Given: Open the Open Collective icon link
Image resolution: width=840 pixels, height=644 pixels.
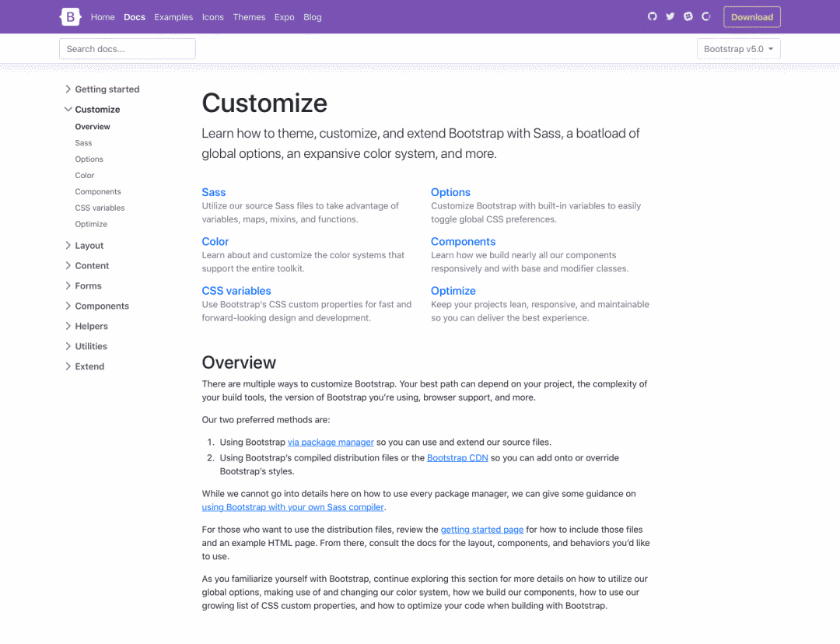Looking at the screenshot, I should pyautogui.click(x=706, y=16).
